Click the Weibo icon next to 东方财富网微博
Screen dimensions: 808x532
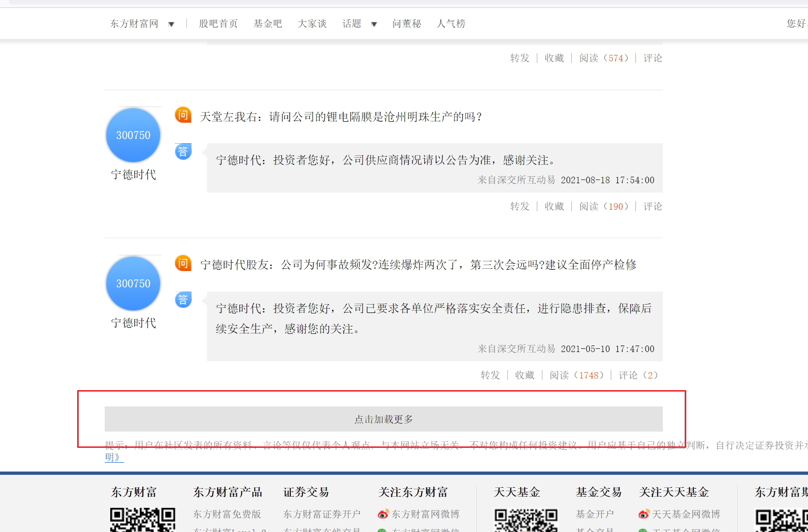pyautogui.click(x=383, y=514)
